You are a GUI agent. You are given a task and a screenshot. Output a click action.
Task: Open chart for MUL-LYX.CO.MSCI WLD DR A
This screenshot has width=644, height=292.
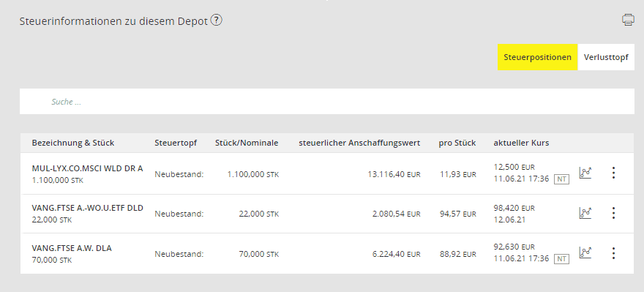585,173
